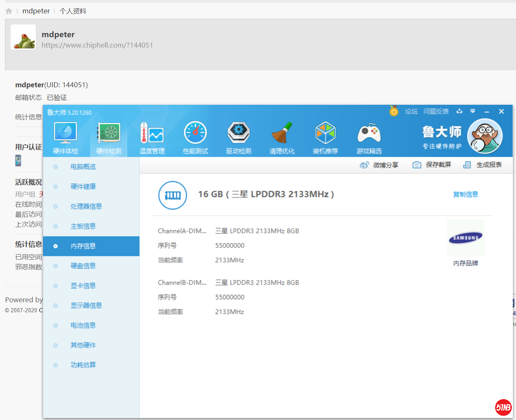
Task: Click the mdpeter frog avatar thumbnail
Action: coord(23,37)
